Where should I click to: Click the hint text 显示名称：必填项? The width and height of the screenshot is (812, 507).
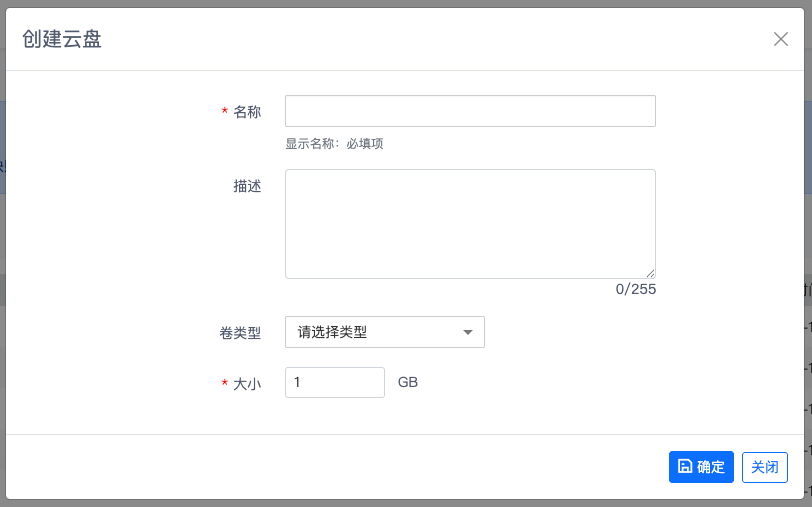click(334, 144)
